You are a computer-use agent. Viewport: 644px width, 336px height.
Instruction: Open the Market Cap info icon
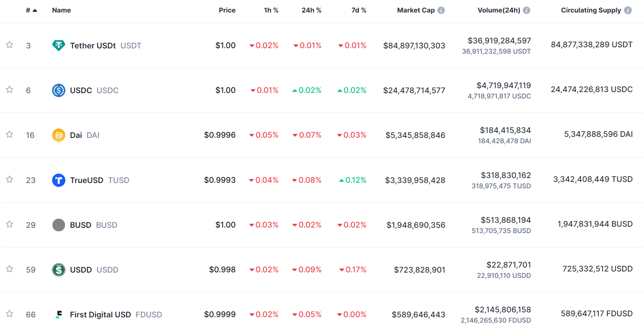(x=441, y=10)
